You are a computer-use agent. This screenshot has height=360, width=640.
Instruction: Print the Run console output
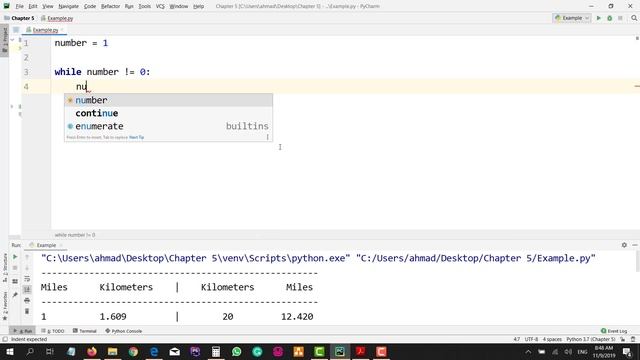coord(27,300)
